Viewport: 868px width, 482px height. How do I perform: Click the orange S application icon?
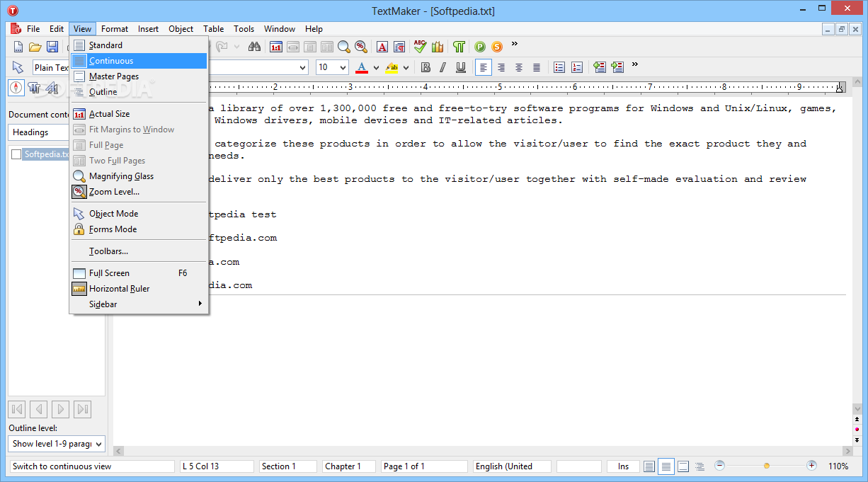point(497,47)
